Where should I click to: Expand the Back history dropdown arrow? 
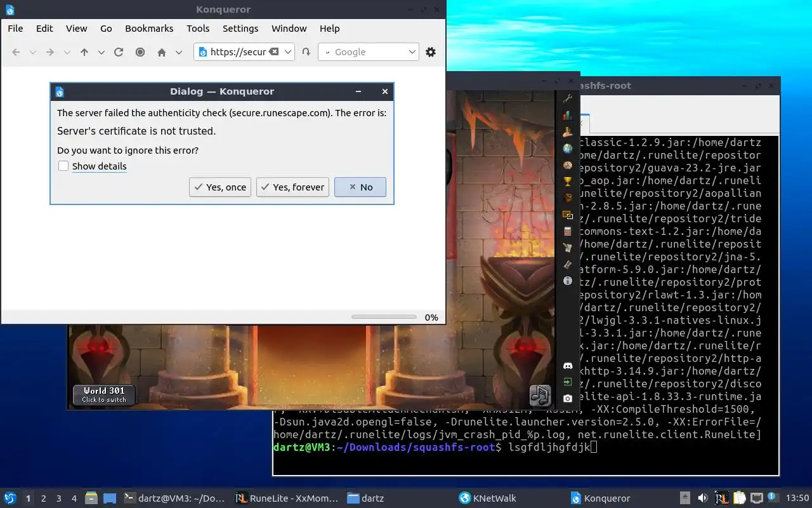pyautogui.click(x=33, y=52)
